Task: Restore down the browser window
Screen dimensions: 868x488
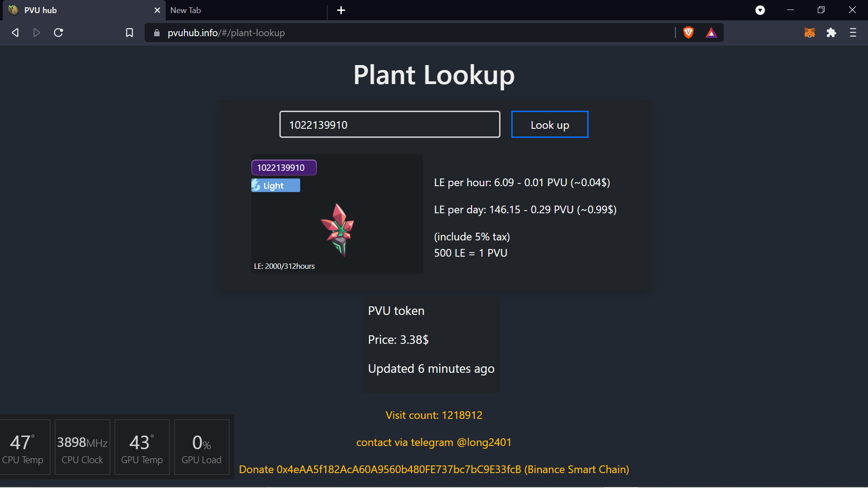Action: point(821,10)
